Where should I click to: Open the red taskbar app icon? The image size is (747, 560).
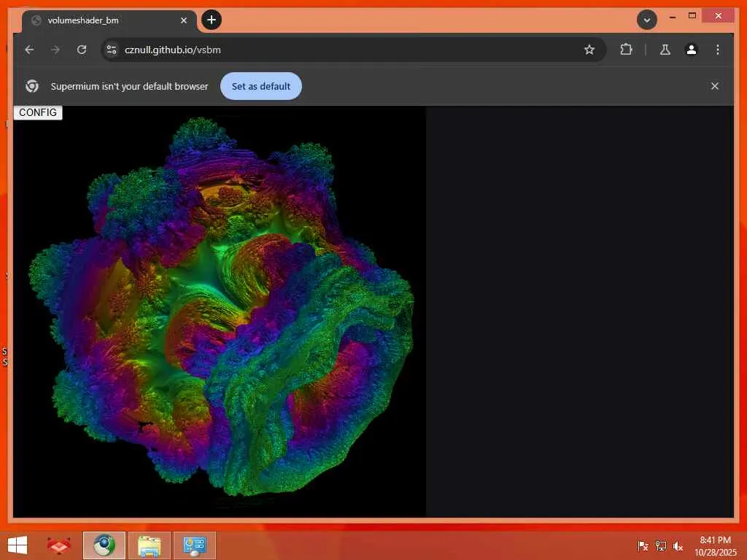(x=59, y=545)
